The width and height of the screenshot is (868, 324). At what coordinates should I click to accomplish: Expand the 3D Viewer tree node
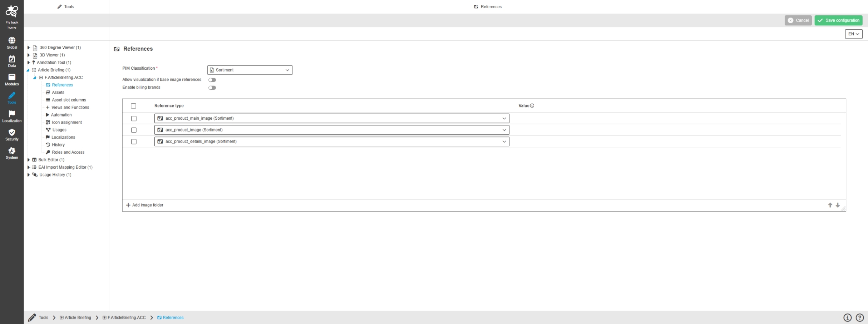tap(29, 55)
